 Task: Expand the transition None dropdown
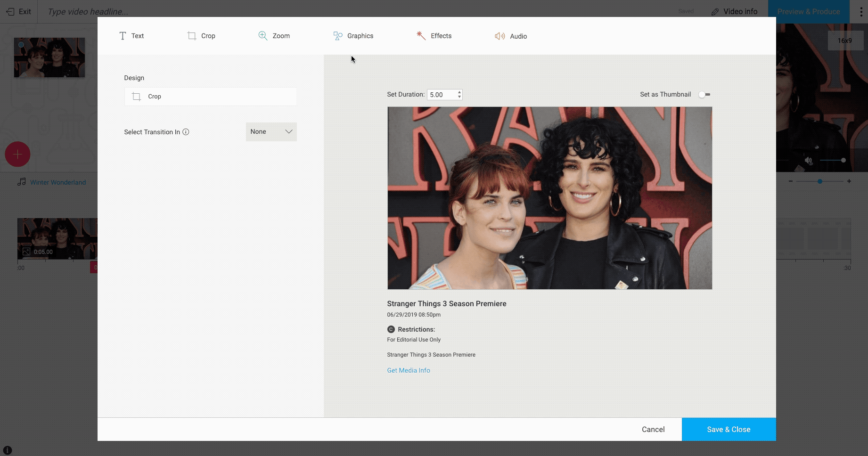271,132
